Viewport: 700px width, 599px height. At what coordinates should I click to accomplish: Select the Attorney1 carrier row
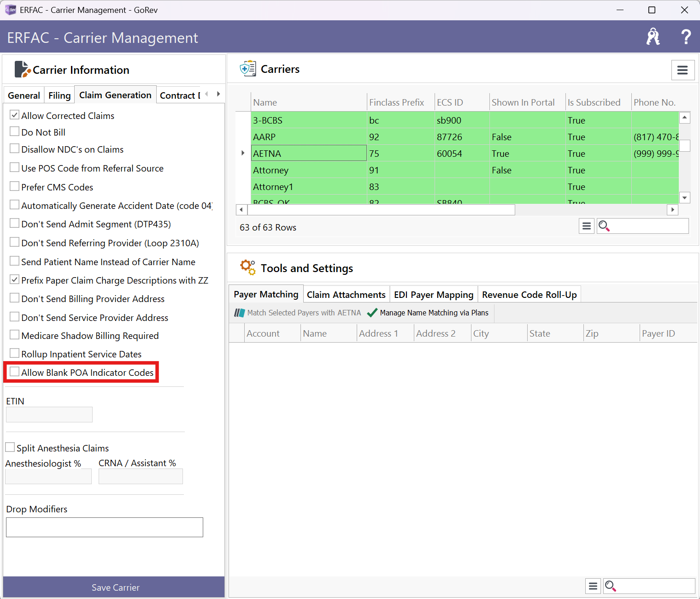(465, 187)
